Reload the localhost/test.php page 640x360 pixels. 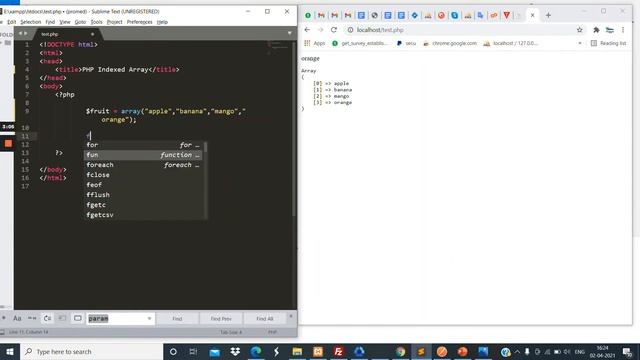(x=334, y=30)
